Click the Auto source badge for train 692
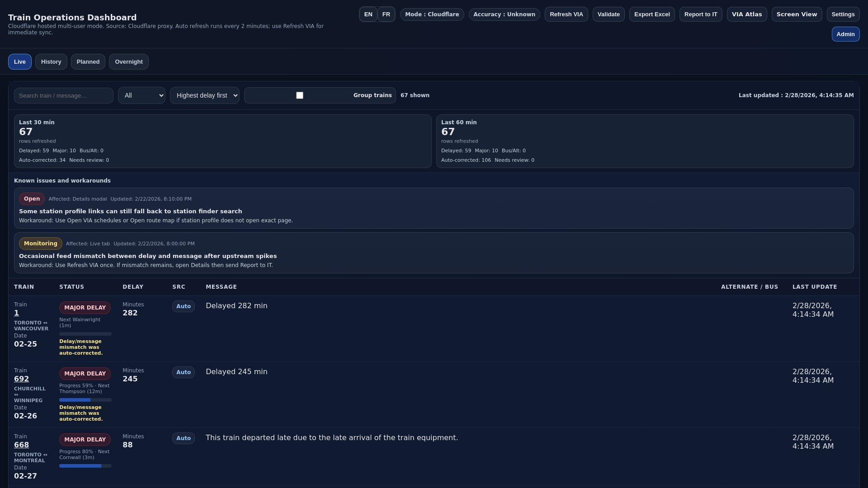868x488 pixels. (184, 372)
